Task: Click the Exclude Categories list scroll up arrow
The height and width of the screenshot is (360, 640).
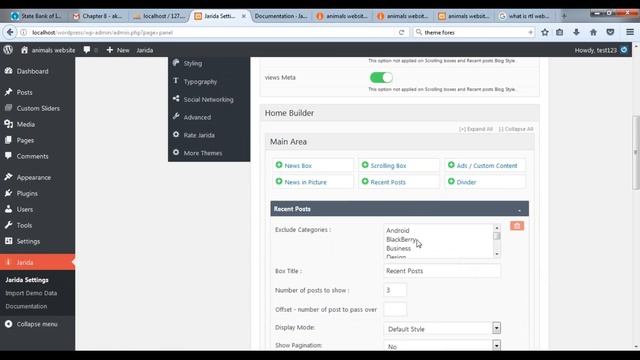Action: pyautogui.click(x=497, y=228)
